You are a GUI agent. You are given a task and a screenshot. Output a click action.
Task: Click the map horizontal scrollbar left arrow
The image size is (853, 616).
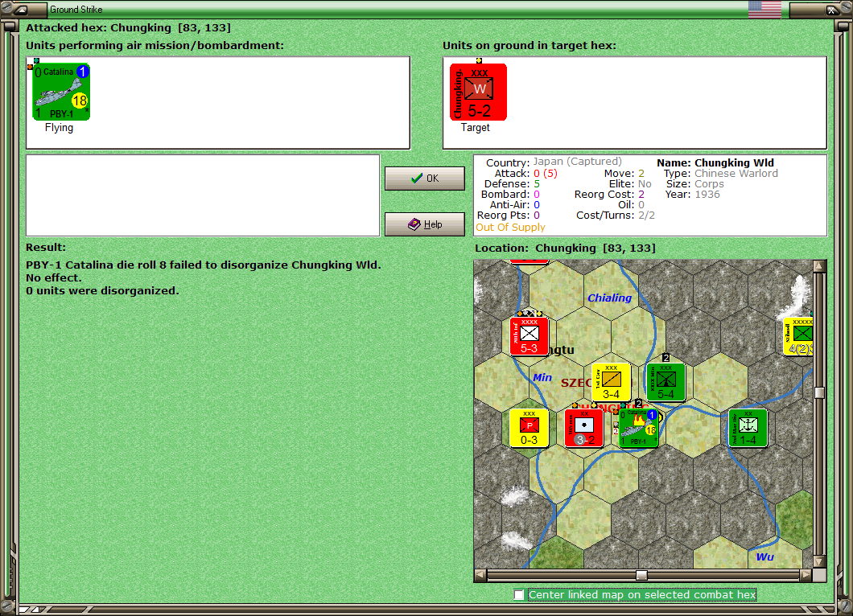click(x=480, y=575)
